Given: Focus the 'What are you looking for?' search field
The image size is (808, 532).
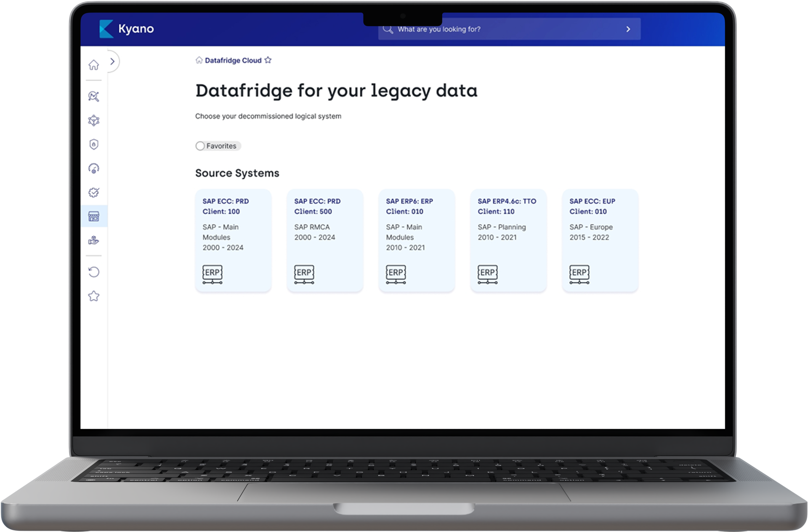Looking at the screenshot, I should tap(509, 29).
